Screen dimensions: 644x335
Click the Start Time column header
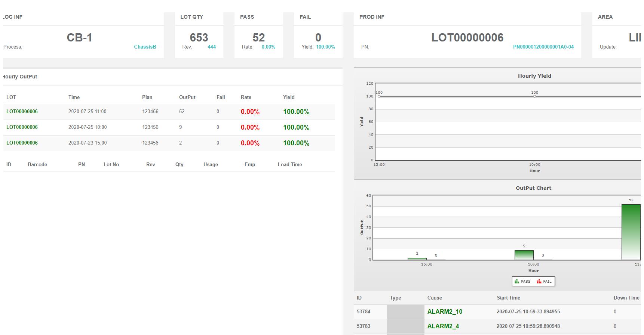pos(508,298)
